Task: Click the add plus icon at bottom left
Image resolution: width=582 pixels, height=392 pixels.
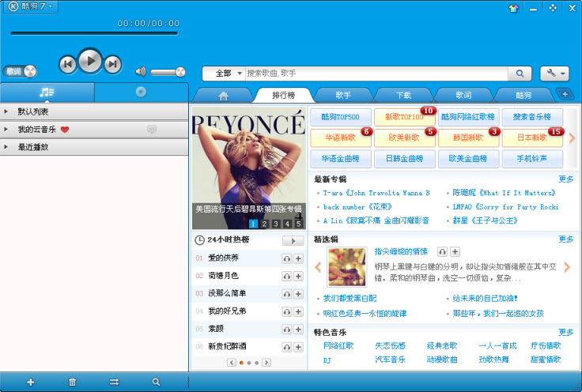Action: pyautogui.click(x=31, y=382)
